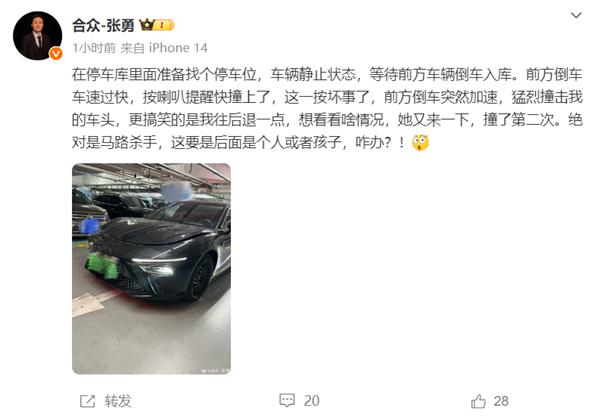Click the blurred face in photo
600x417 pixels.
(x=176, y=191)
